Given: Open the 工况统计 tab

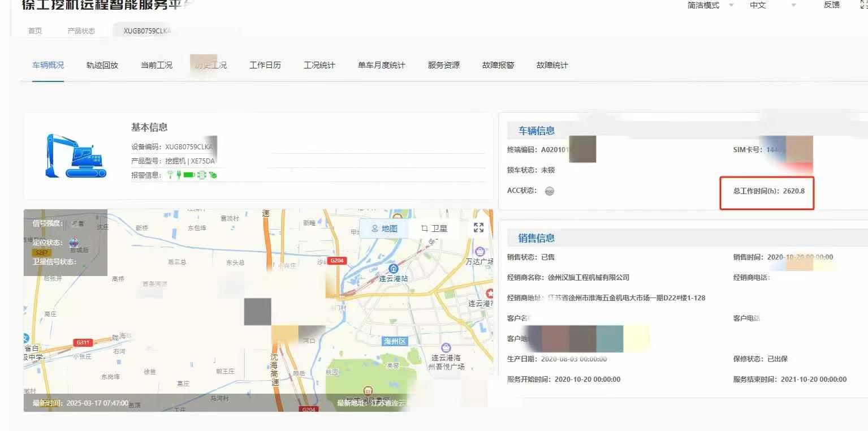Looking at the screenshot, I should (319, 65).
